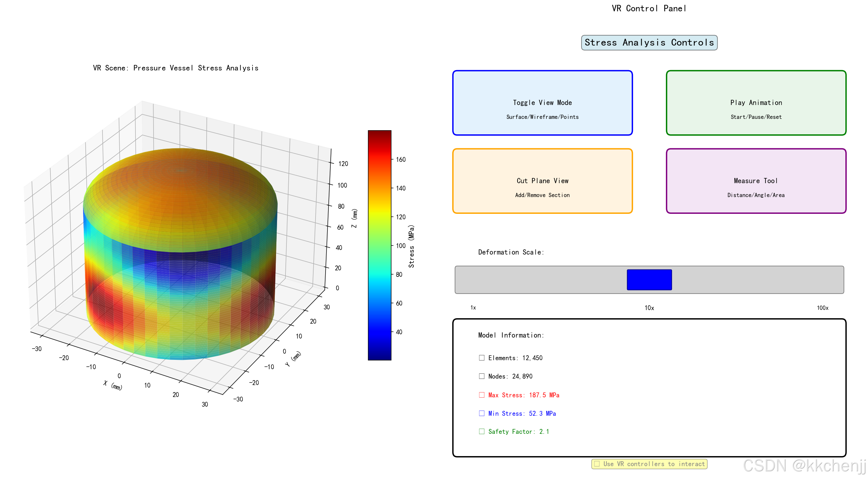This screenshot has height=480, width=868.
Task: Click the blue Deformation Scale slider handle
Action: [649, 280]
